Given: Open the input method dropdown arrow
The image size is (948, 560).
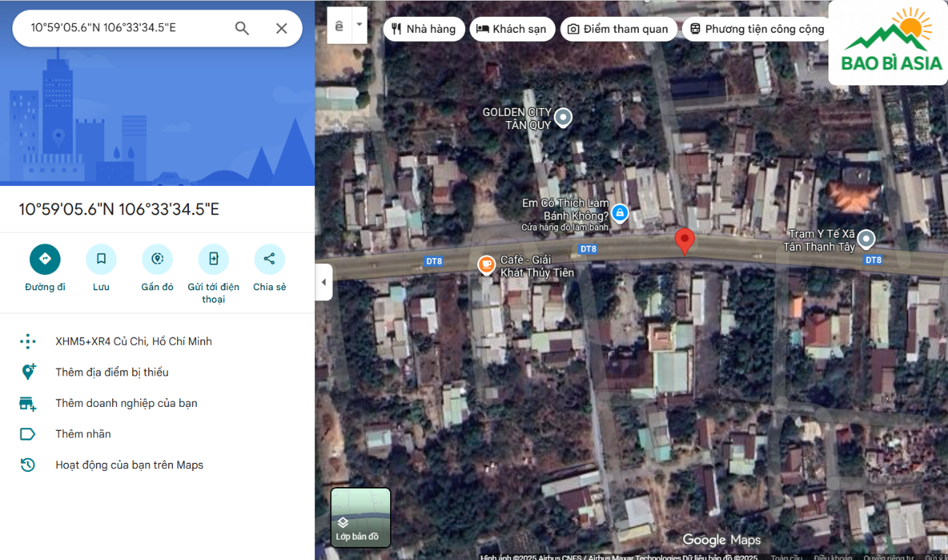Looking at the screenshot, I should [359, 25].
